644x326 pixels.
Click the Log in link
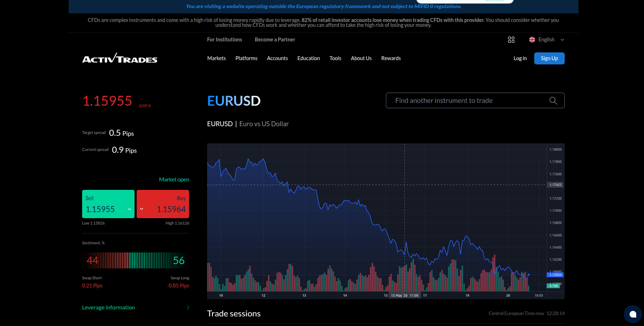tap(520, 58)
